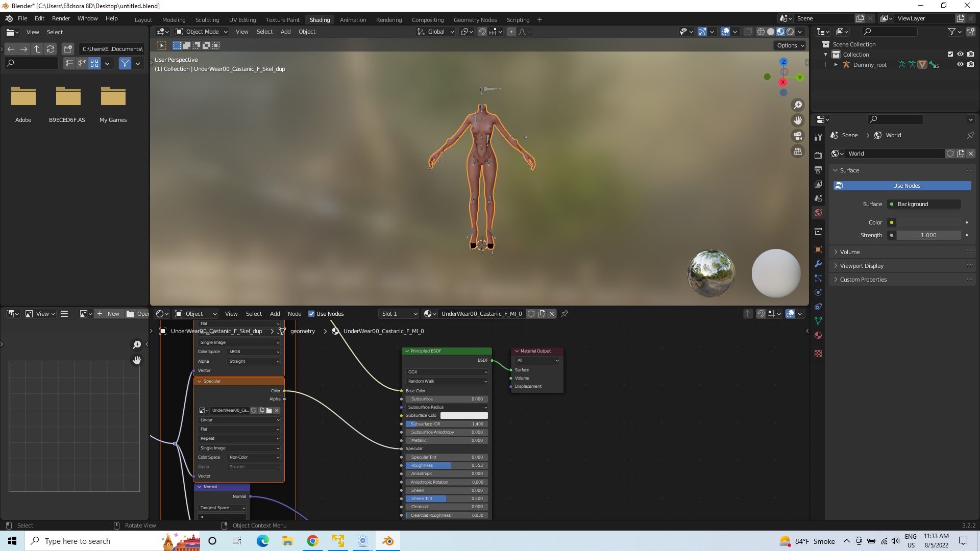The image size is (980, 551).
Task: Open the Object Mode dropdown in viewport header
Action: click(x=202, y=32)
